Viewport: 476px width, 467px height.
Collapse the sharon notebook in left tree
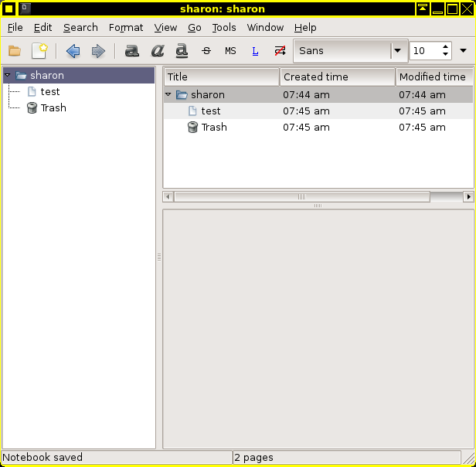click(8, 75)
